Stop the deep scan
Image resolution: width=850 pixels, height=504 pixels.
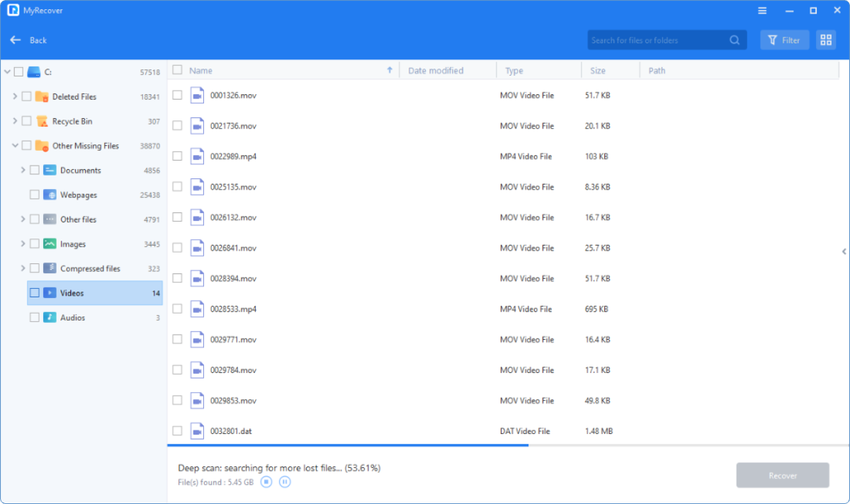pos(266,482)
